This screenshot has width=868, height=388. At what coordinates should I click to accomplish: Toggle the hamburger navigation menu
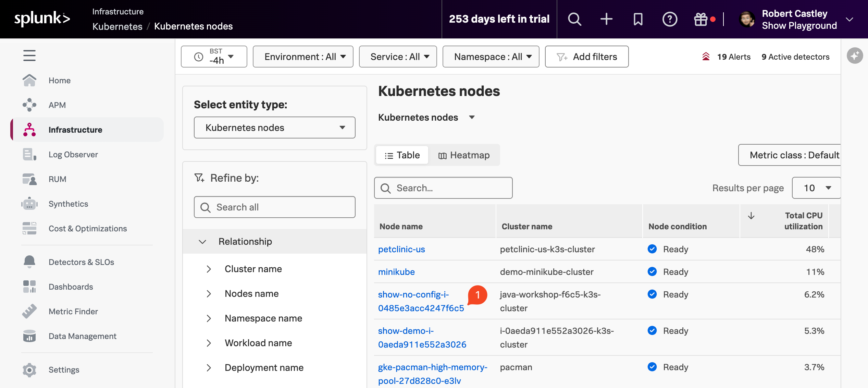click(x=29, y=56)
